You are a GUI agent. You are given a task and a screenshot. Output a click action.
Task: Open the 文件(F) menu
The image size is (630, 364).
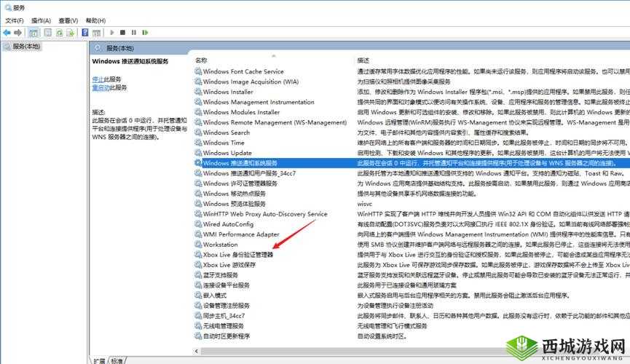click(15, 20)
